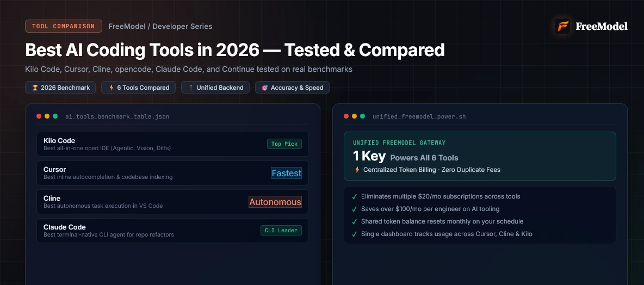Click Centralized Token Billing · Zero Duplicate Fees text
Screen dimensions: 644x285
432,170
